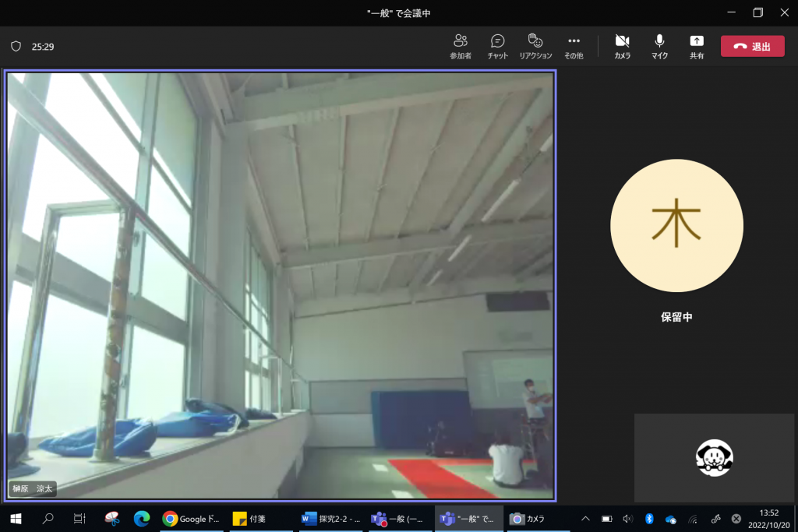The image size is (798, 532).
Task: Select the on-hold 木 participant avatar
Action: tap(676, 225)
